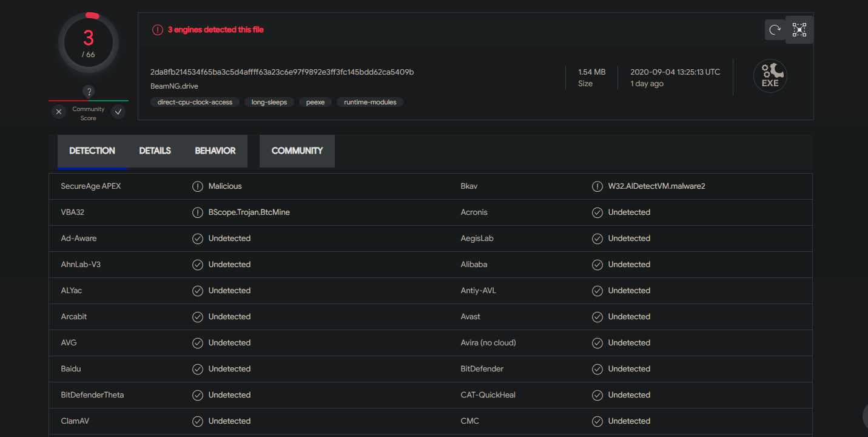Open the COMMUNITY tab
The width and height of the screenshot is (868, 437).
[x=297, y=151]
